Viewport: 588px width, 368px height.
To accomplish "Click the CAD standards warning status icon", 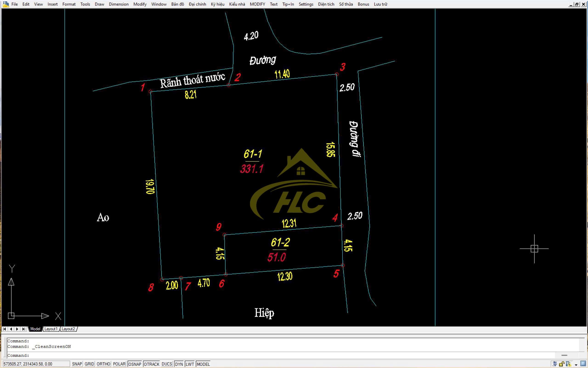I will pyautogui.click(x=568, y=364).
